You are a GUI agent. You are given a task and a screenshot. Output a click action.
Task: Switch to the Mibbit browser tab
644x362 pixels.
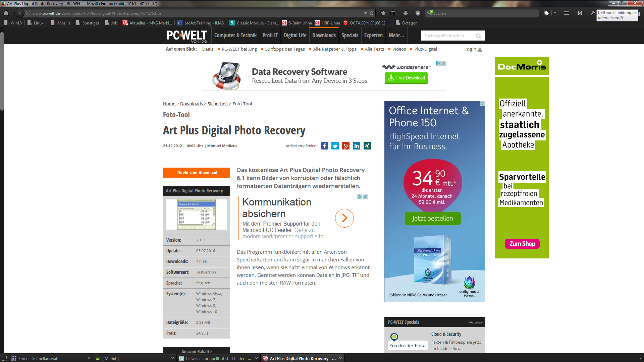coord(111,358)
